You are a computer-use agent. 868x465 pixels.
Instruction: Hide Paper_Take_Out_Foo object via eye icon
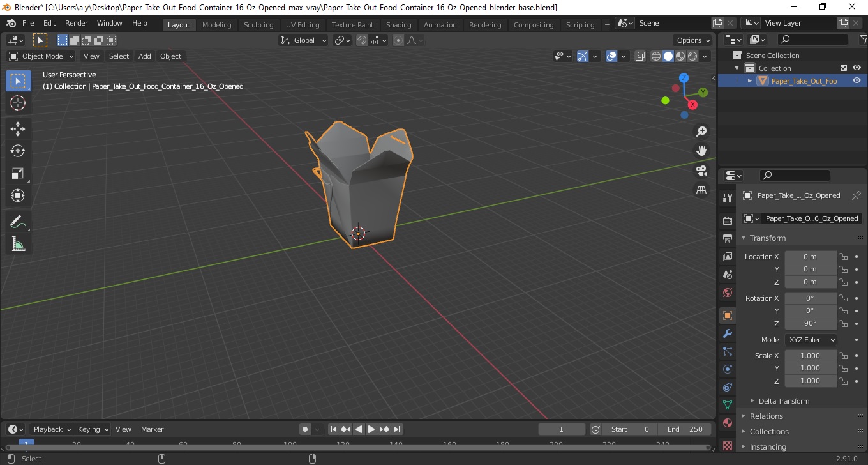(857, 80)
